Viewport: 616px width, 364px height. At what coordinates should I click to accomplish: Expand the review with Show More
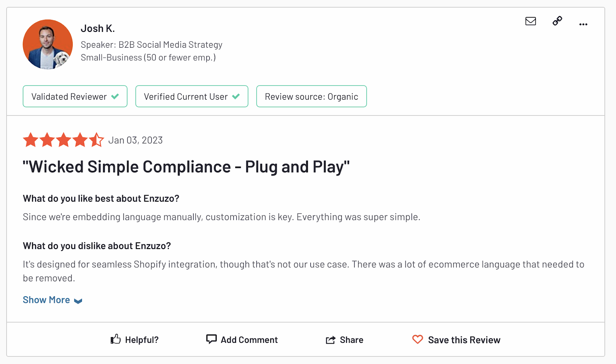47,300
